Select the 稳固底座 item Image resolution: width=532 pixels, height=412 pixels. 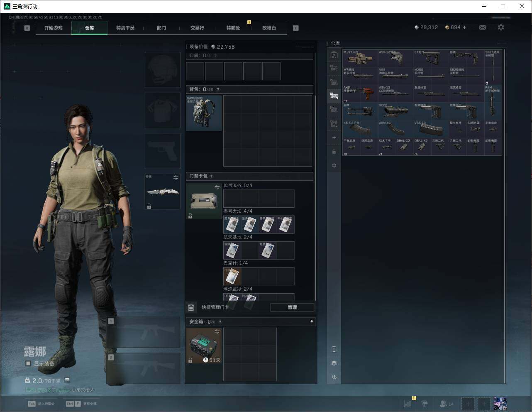point(369,147)
